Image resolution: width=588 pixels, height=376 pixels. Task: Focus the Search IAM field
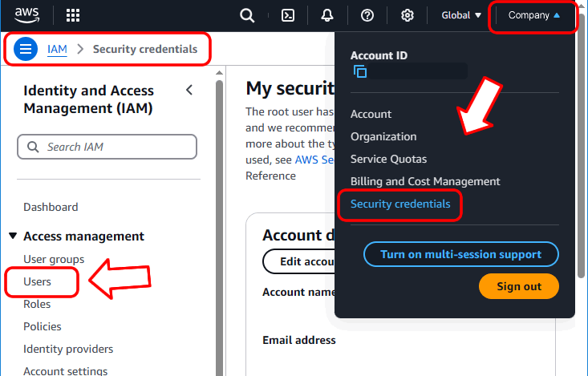pos(107,147)
